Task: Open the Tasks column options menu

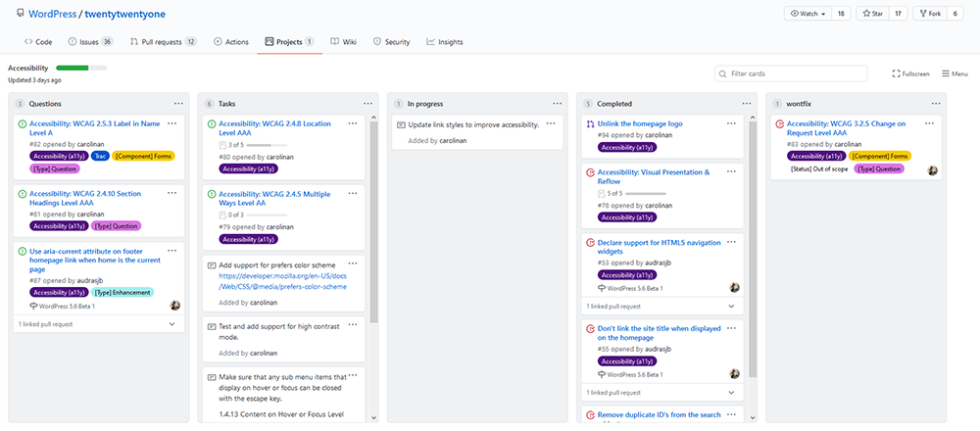Action: (x=368, y=104)
